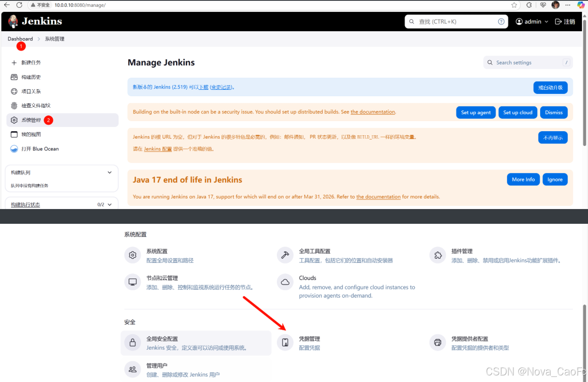Screen dimensions: 588x382
Task: Open the 下载 link for new Jenkins version
Action: coord(204,87)
